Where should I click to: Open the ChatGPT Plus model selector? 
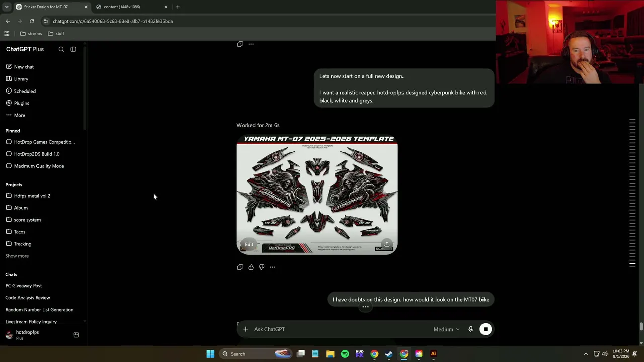click(25, 49)
